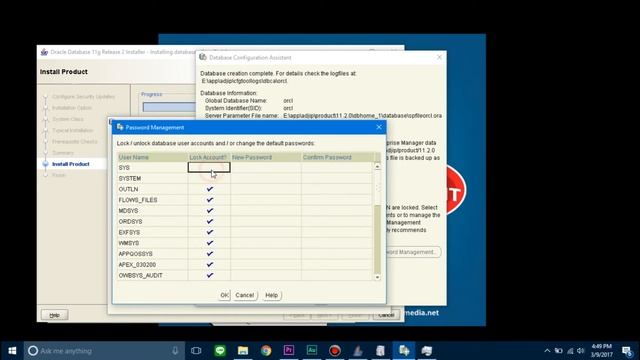Click the Cortana search circle icon
Image resolution: width=640 pixels, height=360 pixels.
(33, 351)
